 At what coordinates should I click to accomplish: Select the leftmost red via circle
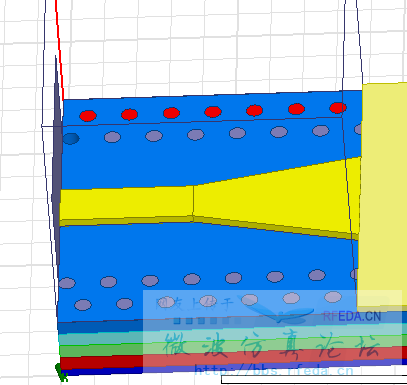coord(88,116)
